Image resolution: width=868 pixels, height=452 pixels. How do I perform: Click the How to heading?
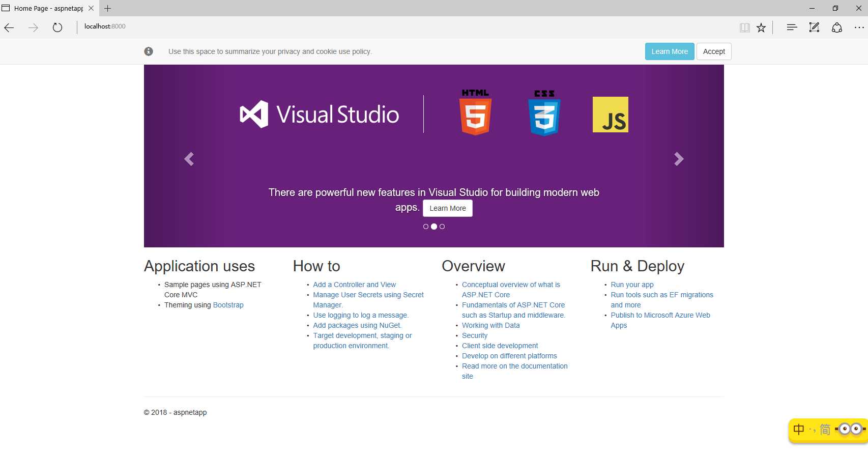[x=316, y=266]
